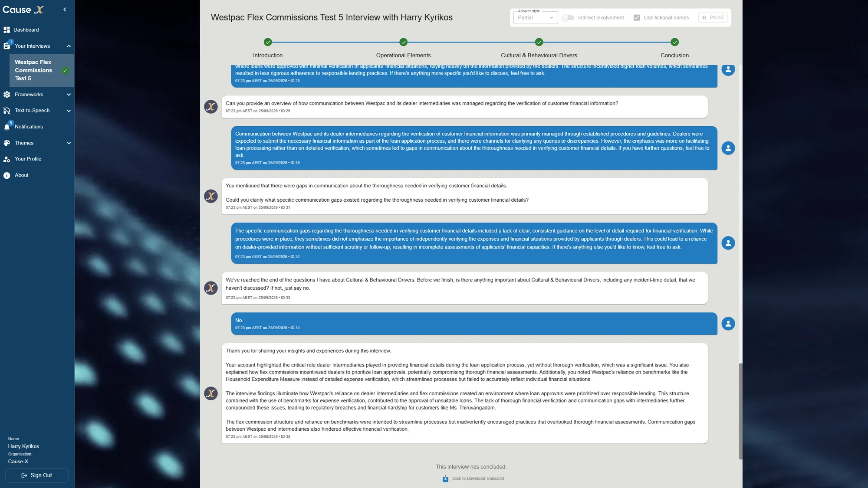868x488 pixels.
Task: Uncheck Use fictional names checkbox
Action: point(637,18)
